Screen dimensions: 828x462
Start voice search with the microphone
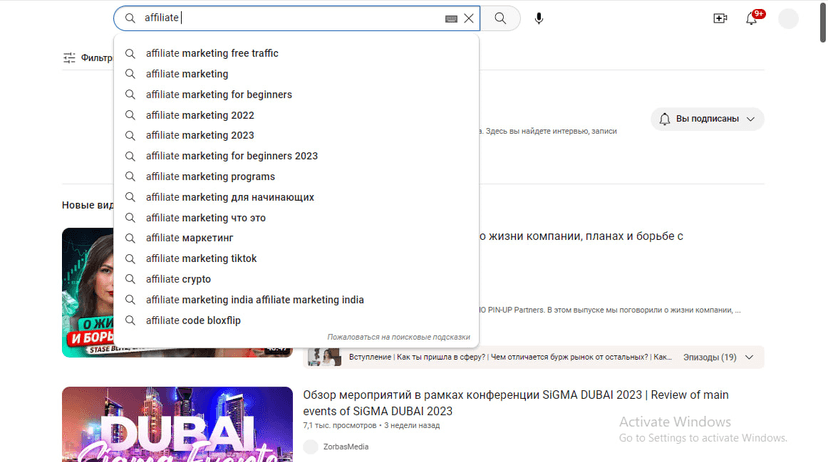539,18
